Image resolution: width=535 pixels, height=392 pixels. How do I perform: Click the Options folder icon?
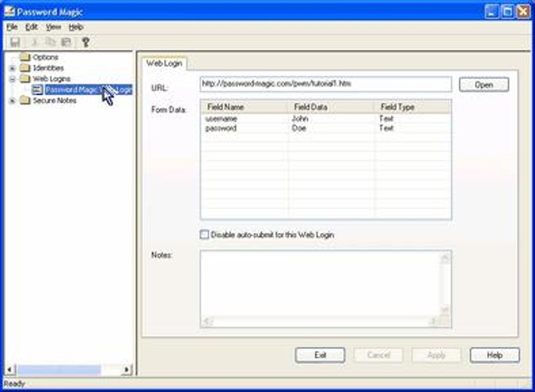click(25, 57)
